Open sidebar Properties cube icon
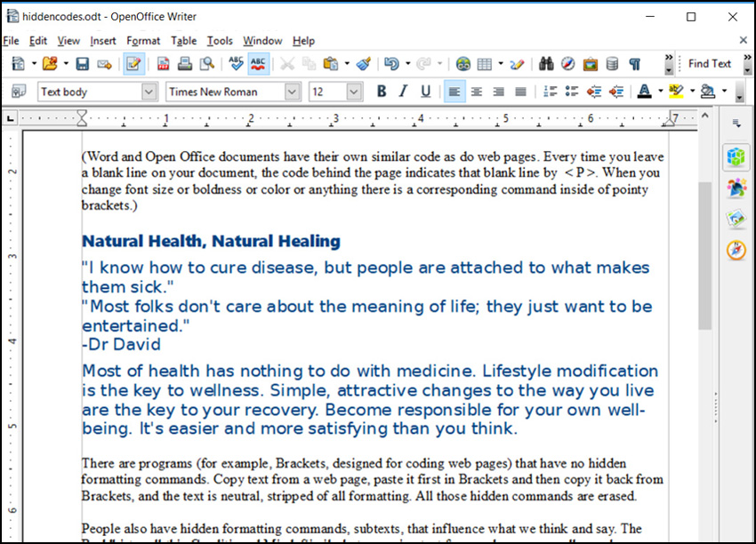This screenshot has width=756, height=544. 736,157
